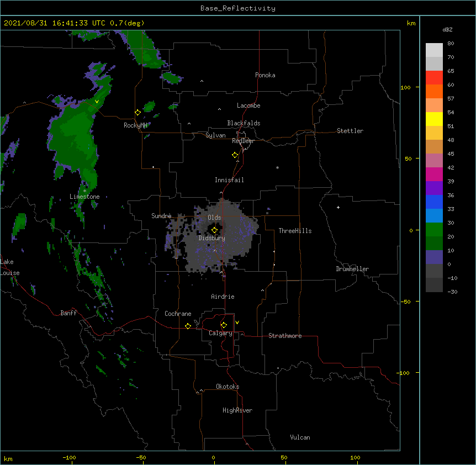Image resolution: width=476 pixels, height=465 pixels.
Task: Select the yellow V marker east of Calgary
Action: [x=237, y=323]
